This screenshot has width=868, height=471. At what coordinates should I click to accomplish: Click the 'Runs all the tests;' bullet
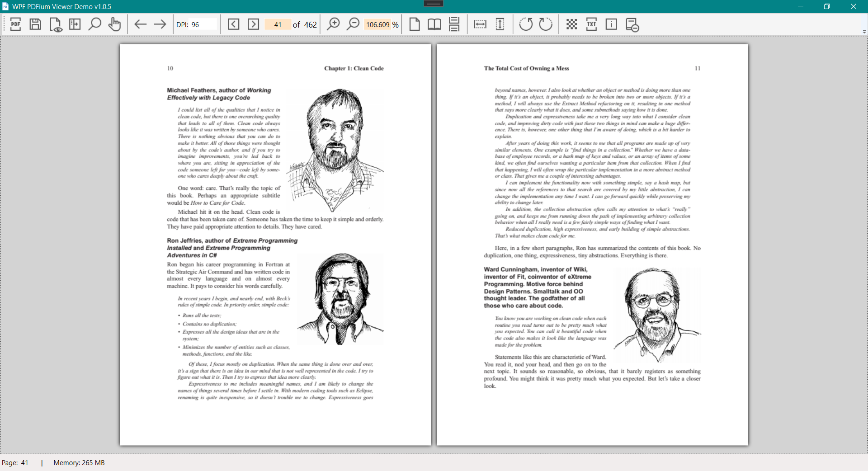click(x=202, y=316)
